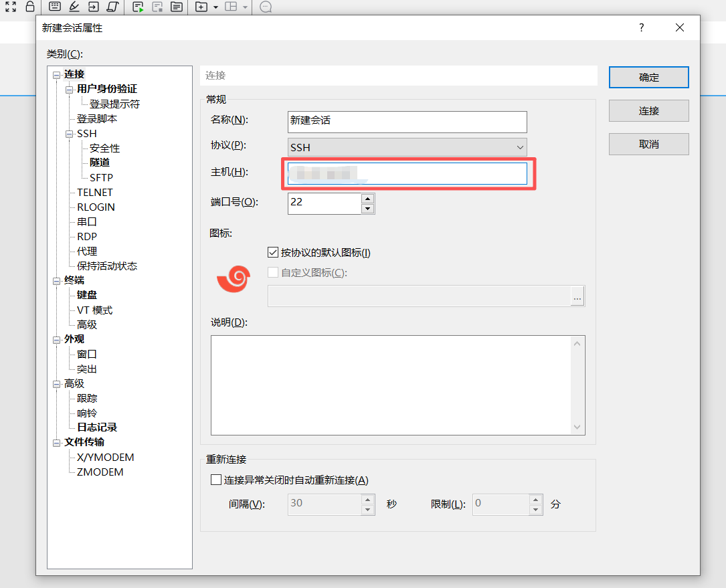Collapse the 文件传输 tree node
Image resolution: width=726 pixels, height=588 pixels.
tap(56, 442)
